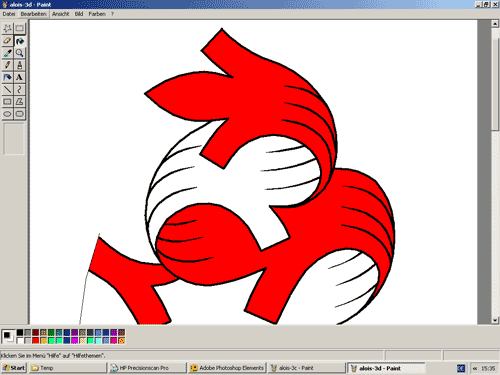Select the rectangular Select tool
This screenshot has width=500, height=375.
[x=20, y=28]
